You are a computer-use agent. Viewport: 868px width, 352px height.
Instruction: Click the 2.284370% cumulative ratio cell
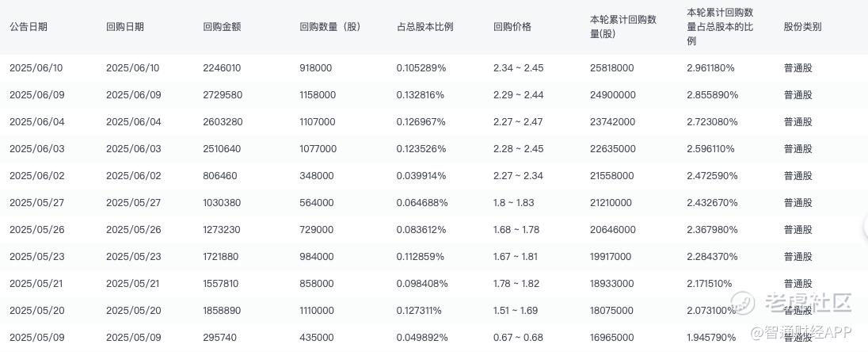tap(712, 257)
